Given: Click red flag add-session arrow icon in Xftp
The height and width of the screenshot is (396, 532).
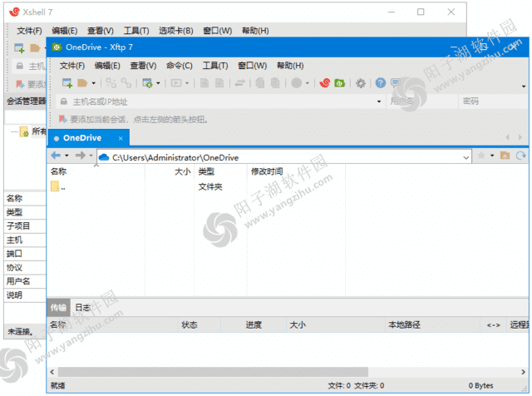Looking at the screenshot, I should pyautogui.click(x=62, y=119).
